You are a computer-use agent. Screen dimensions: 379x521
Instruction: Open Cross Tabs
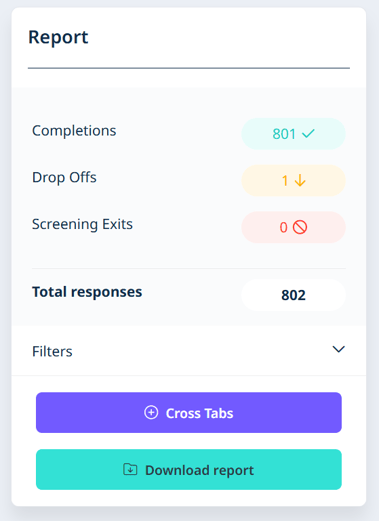coord(189,412)
